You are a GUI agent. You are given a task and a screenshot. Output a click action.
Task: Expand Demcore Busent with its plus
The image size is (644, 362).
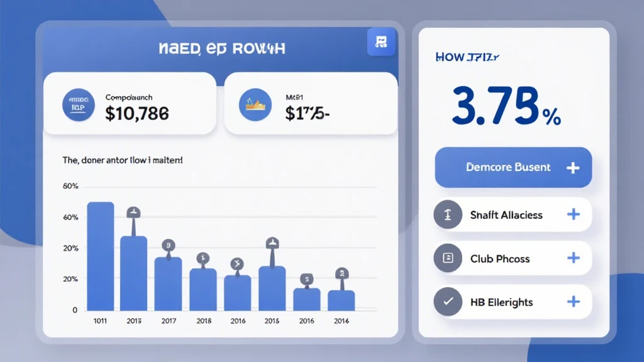[x=573, y=167]
